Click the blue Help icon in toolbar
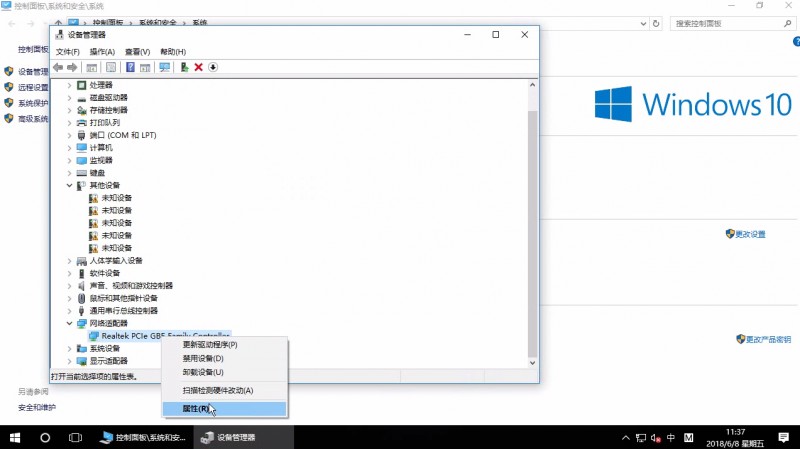800x449 pixels. (130, 67)
